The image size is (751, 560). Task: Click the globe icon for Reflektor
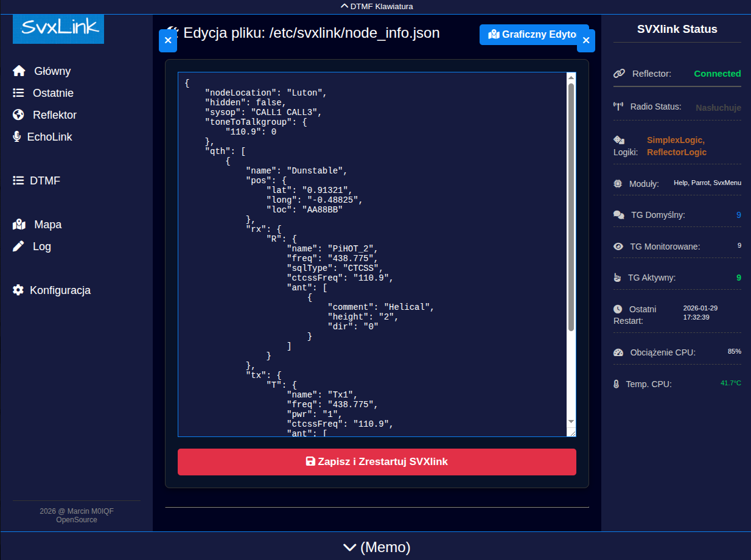click(x=19, y=115)
